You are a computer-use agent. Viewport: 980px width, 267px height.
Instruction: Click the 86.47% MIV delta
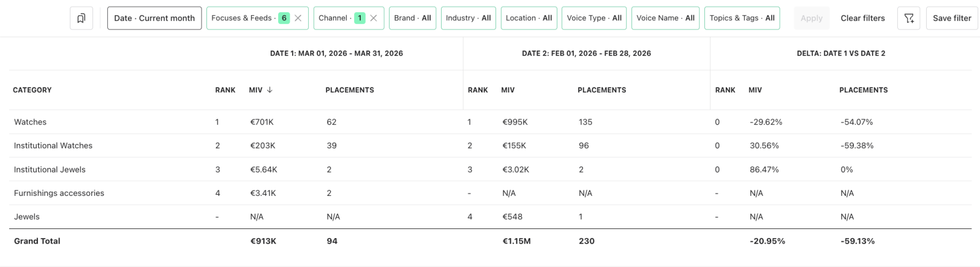(x=764, y=170)
